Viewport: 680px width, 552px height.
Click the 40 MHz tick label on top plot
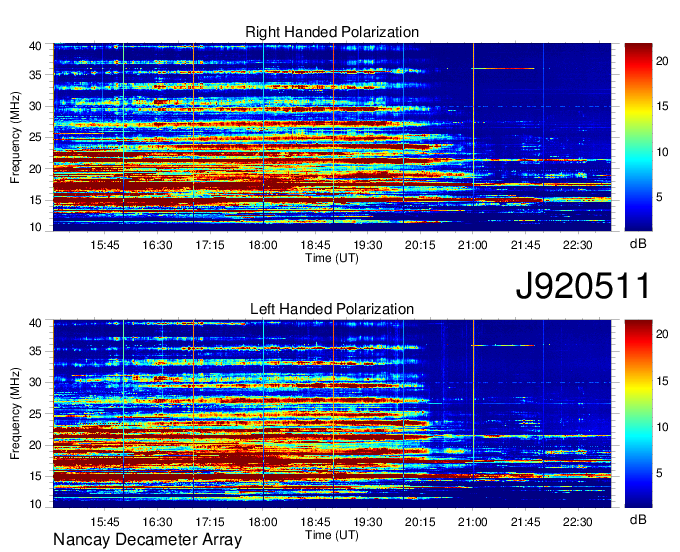(x=36, y=46)
